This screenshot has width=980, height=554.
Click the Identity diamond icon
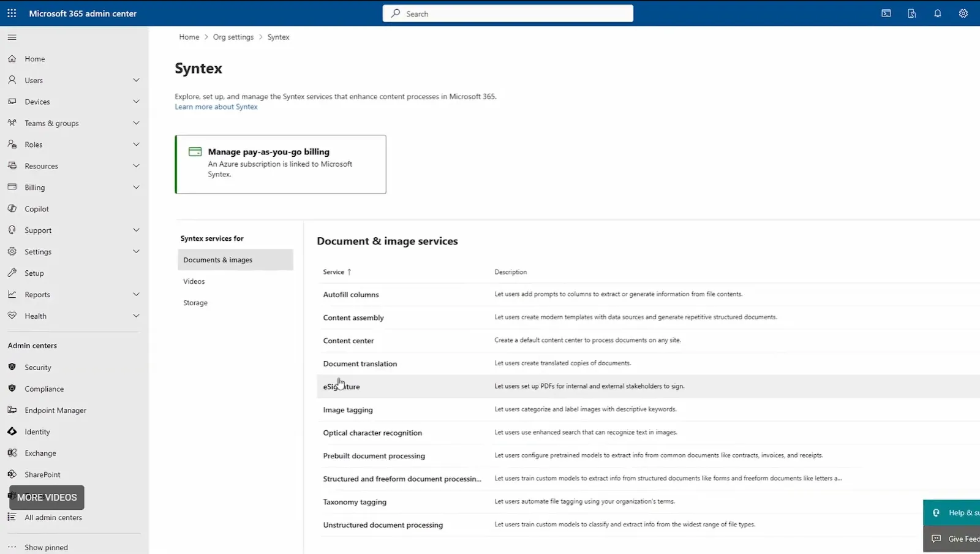[12, 431]
